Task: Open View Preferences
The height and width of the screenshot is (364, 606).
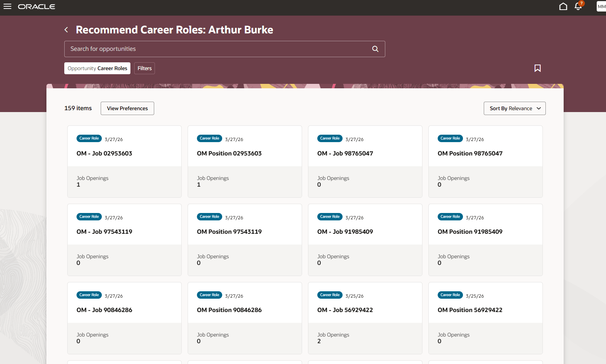Action: (127, 108)
